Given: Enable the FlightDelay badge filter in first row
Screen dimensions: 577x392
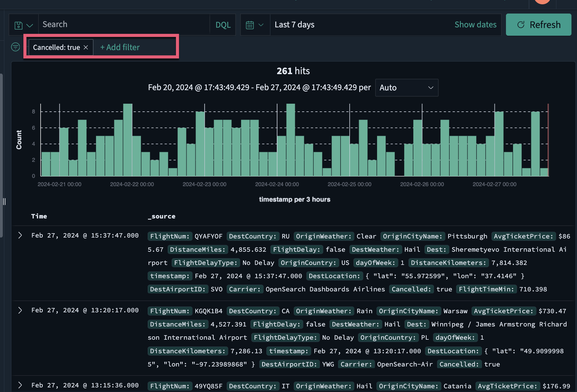Looking at the screenshot, I should click(x=296, y=250).
